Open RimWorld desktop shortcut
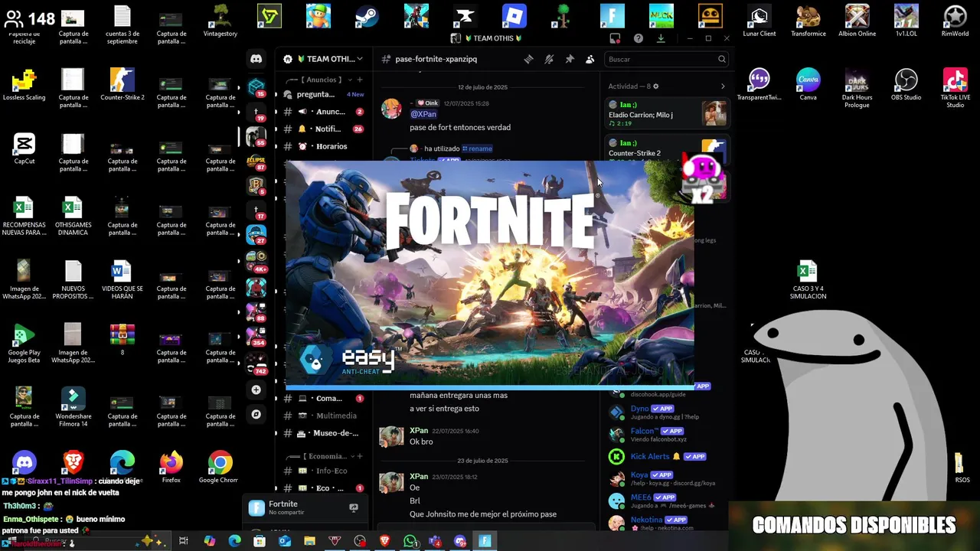Screen dimensions: 980x551 tap(955, 21)
